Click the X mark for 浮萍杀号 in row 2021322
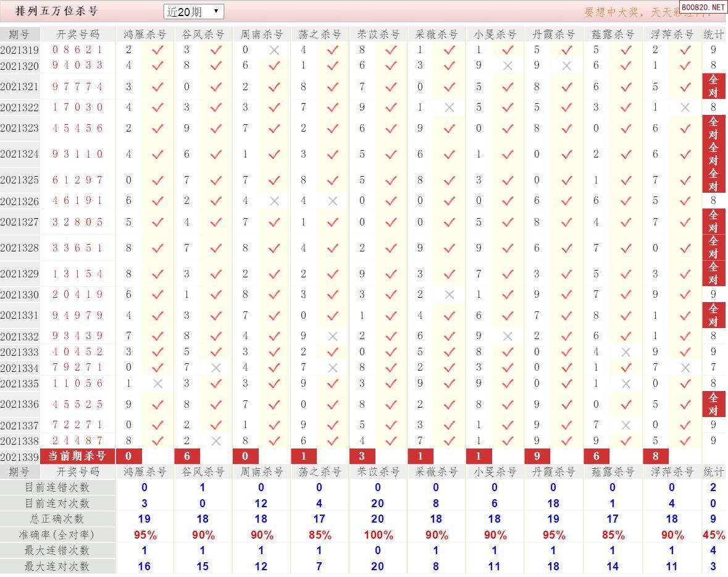This screenshot has height=577, width=728. (685, 107)
